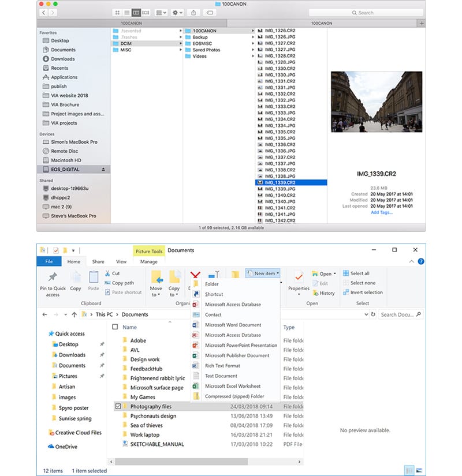Expand the MISC folder arrow
The height and width of the screenshot is (476, 462).
[181, 50]
